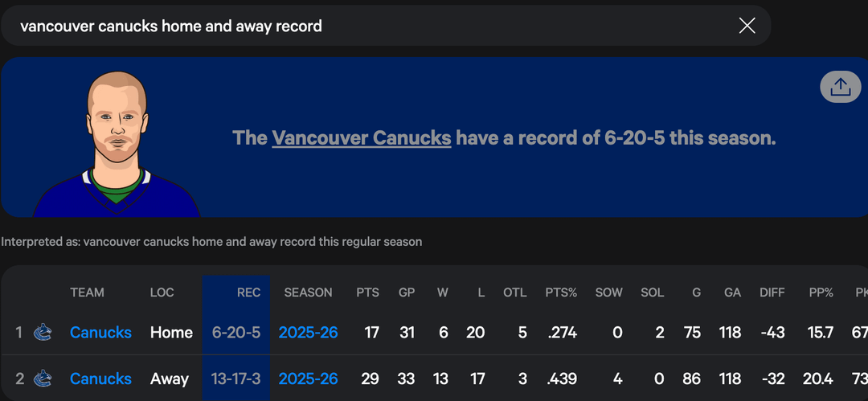The width and height of the screenshot is (868, 401).
Task: Sort by the PP% column header
Action: [821, 293]
